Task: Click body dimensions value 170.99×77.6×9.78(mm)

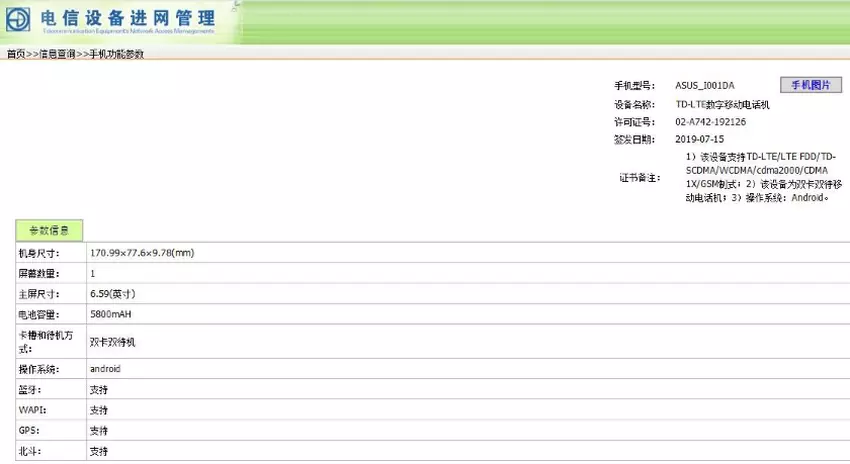Action: point(141,253)
